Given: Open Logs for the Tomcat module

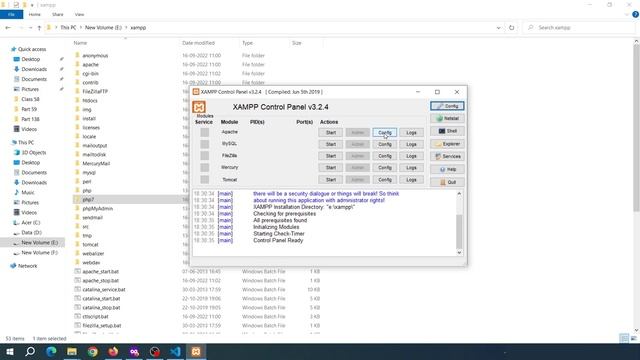Looking at the screenshot, I should 411,180.
